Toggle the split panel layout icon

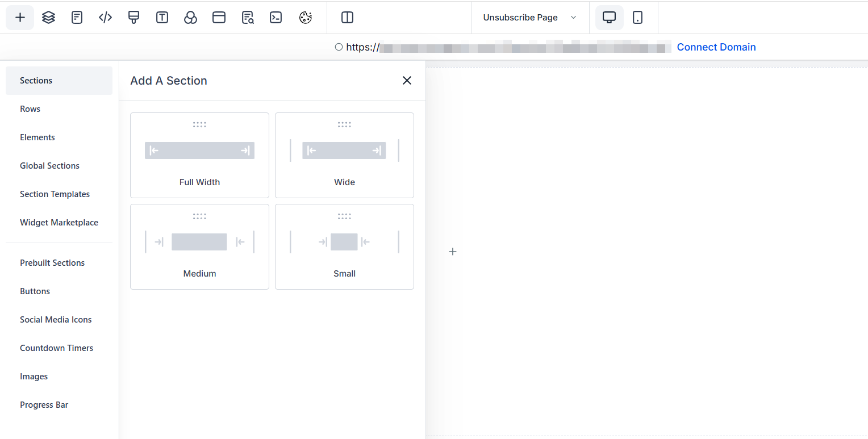click(x=347, y=18)
